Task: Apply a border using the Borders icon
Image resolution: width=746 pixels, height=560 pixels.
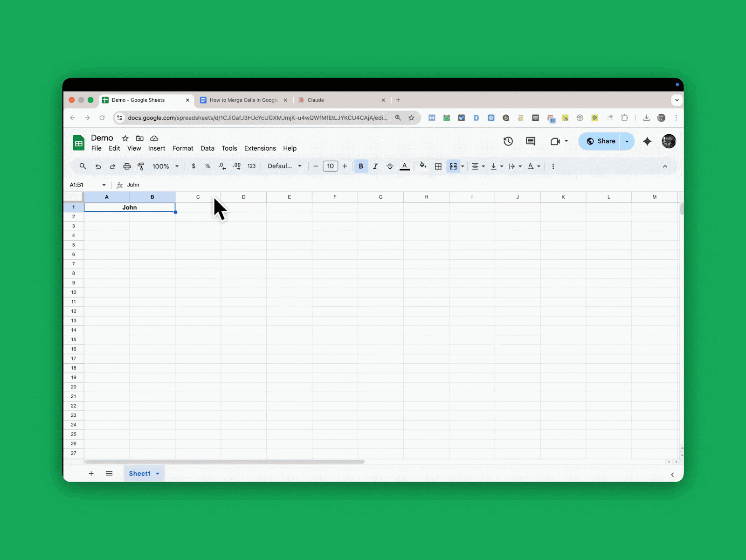Action: 438,166
